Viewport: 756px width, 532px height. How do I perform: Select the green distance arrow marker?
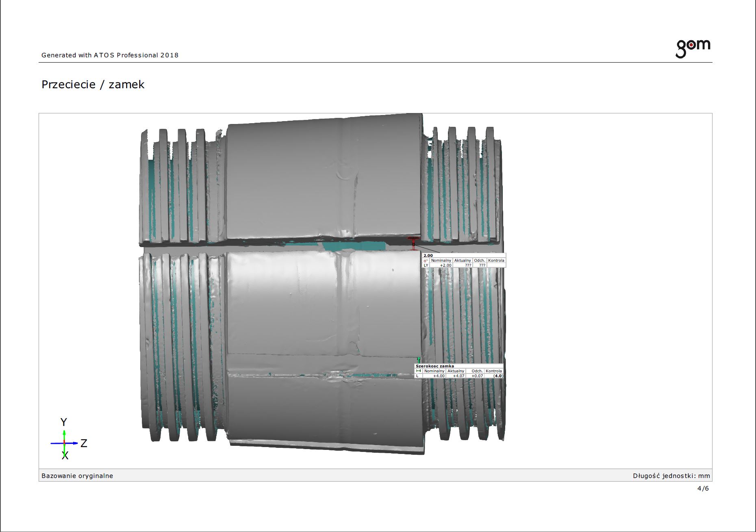419,360
